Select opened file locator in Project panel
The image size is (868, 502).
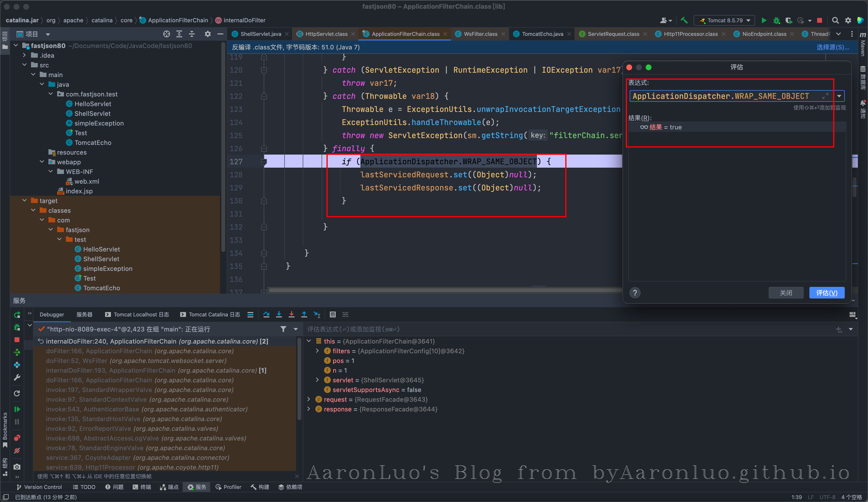(167, 34)
